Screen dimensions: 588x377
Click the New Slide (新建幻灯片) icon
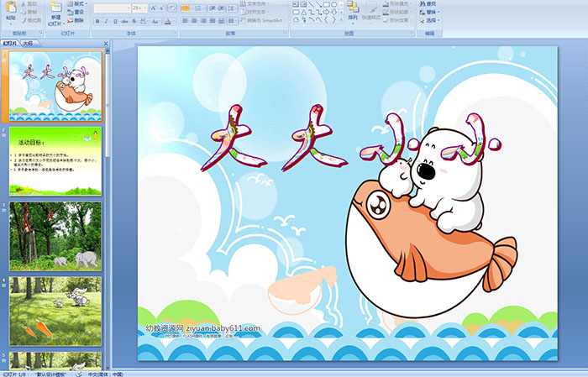click(x=56, y=8)
